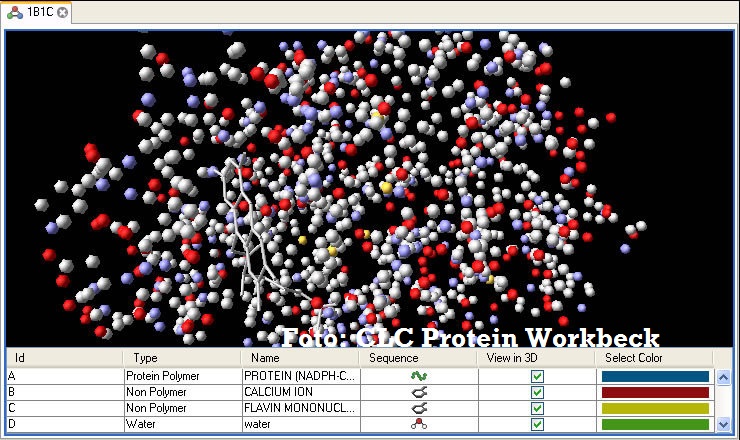
Task: Click the protein sequence icon in row A
Action: pyautogui.click(x=419, y=376)
